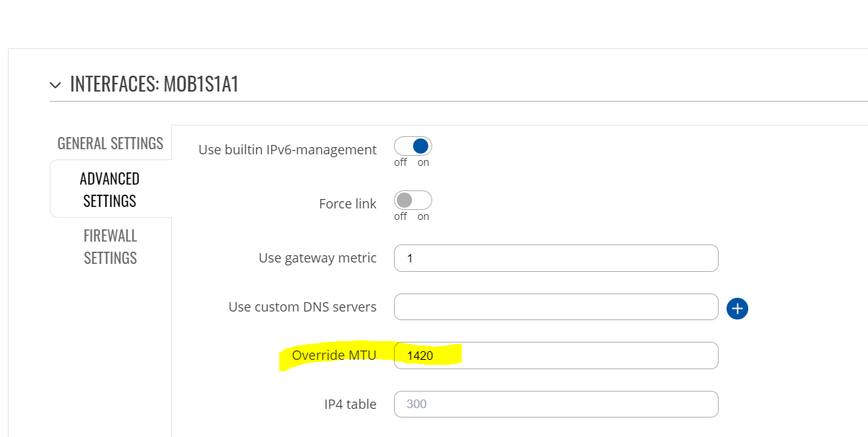Click into the Use gateway metric field
The image size is (868, 437).
[x=556, y=258]
